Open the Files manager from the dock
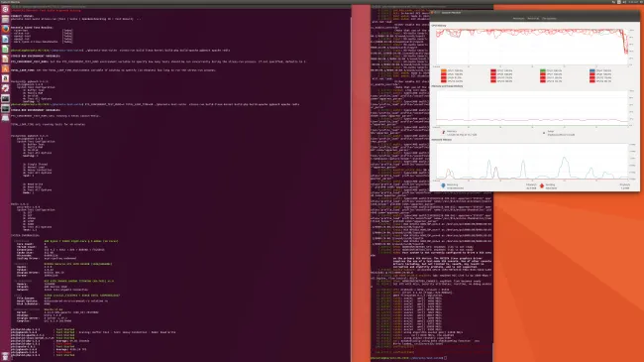The height and width of the screenshot is (362, 644). pyautogui.click(x=5, y=19)
